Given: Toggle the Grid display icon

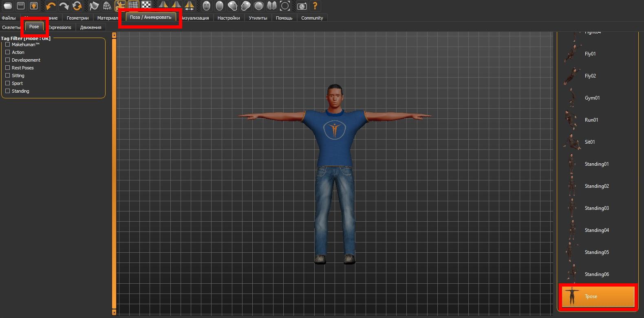Looking at the screenshot, I should 133,6.
